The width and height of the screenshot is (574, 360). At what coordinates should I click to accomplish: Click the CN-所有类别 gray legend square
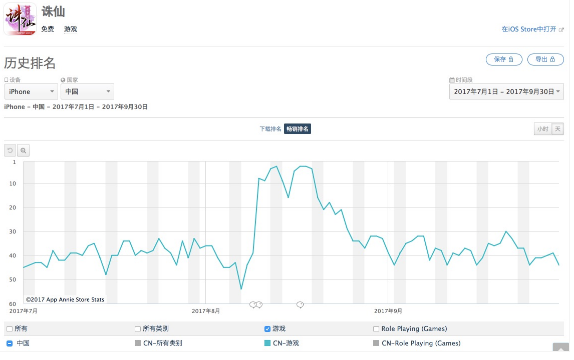click(138, 343)
